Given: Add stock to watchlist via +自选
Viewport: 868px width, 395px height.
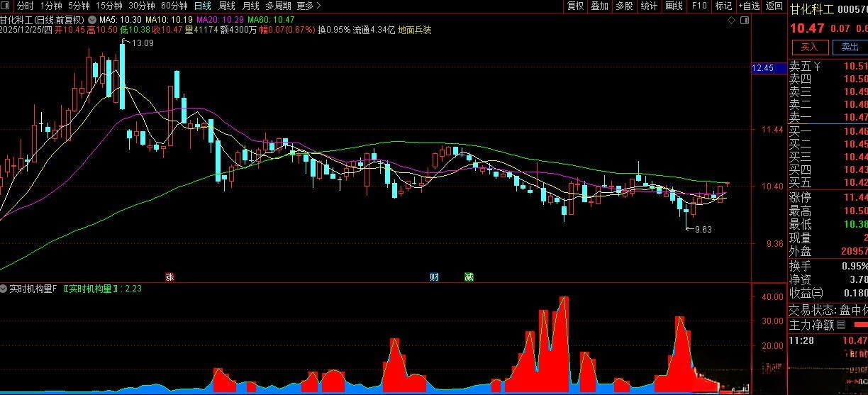Looking at the screenshot, I should [x=748, y=6].
